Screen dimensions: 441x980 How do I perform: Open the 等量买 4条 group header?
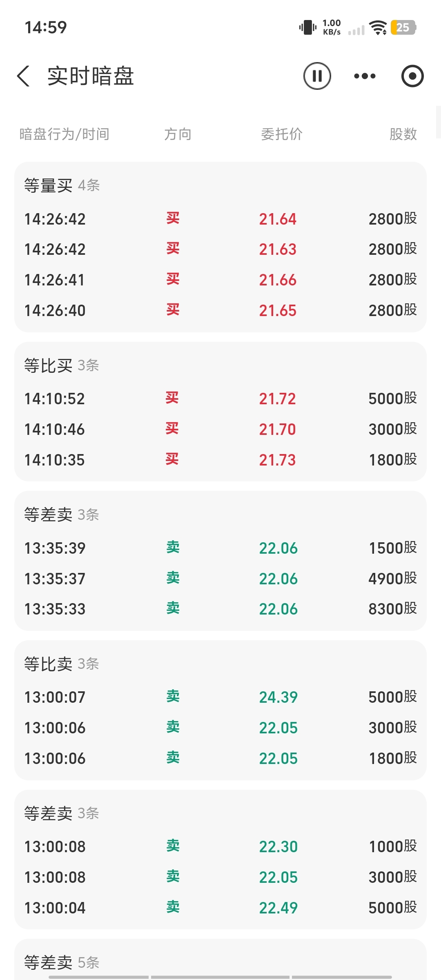(62, 185)
